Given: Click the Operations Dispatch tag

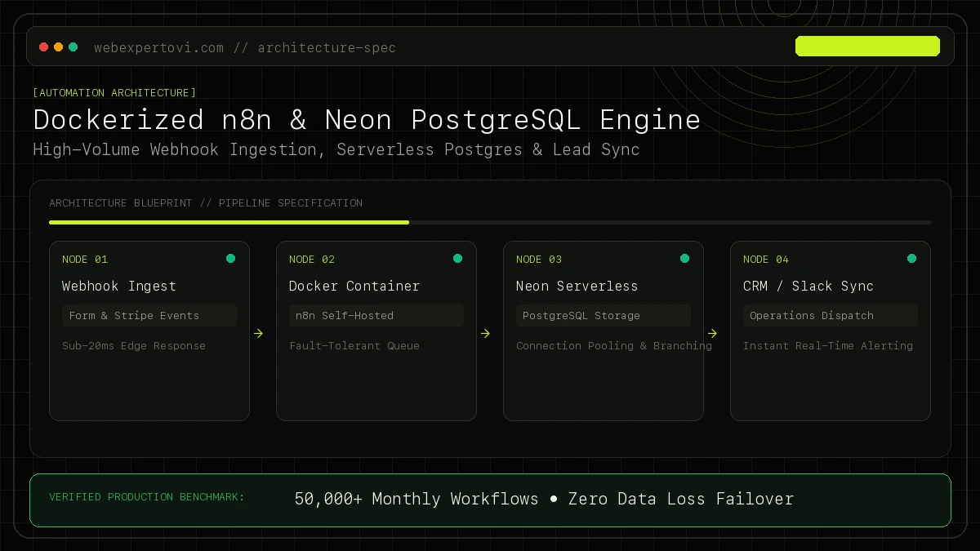Looking at the screenshot, I should coord(831,316).
